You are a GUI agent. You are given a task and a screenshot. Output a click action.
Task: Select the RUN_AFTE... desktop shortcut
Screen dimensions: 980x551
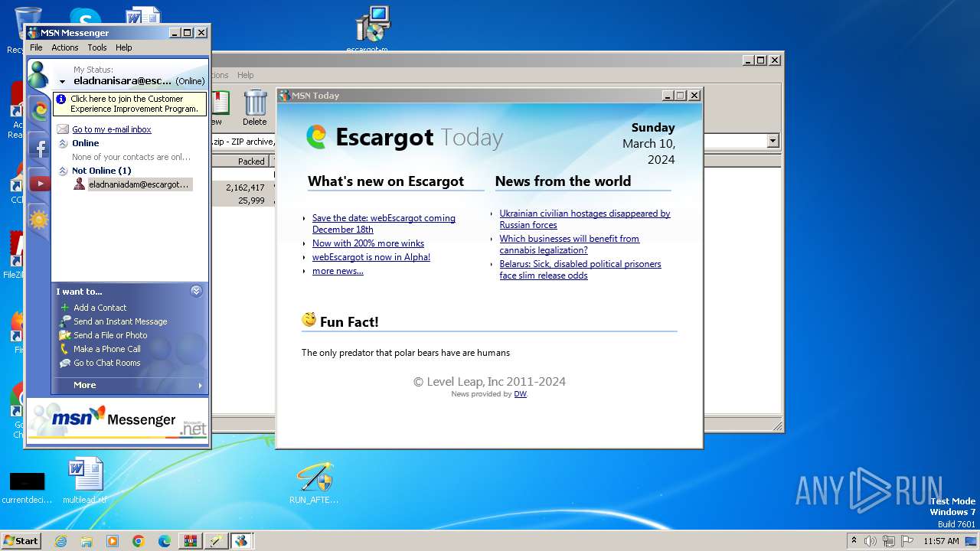314,482
